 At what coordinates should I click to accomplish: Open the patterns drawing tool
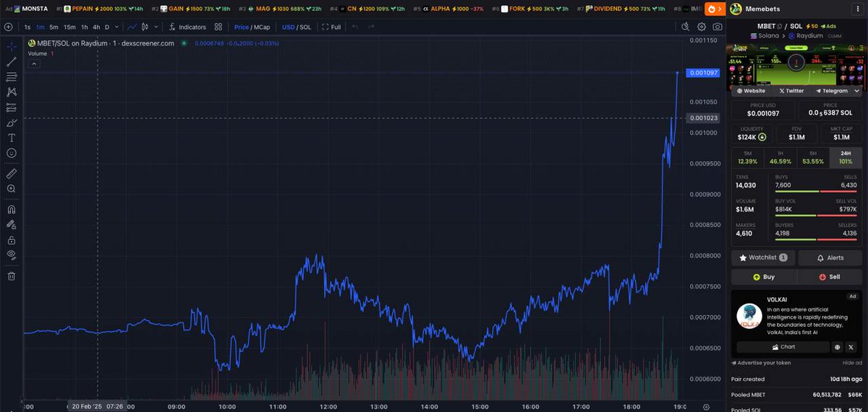click(x=12, y=92)
